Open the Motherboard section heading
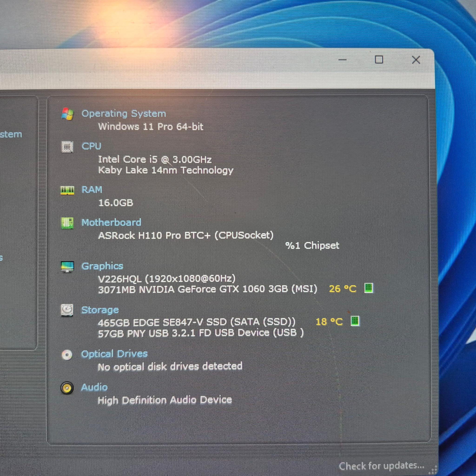 111,222
